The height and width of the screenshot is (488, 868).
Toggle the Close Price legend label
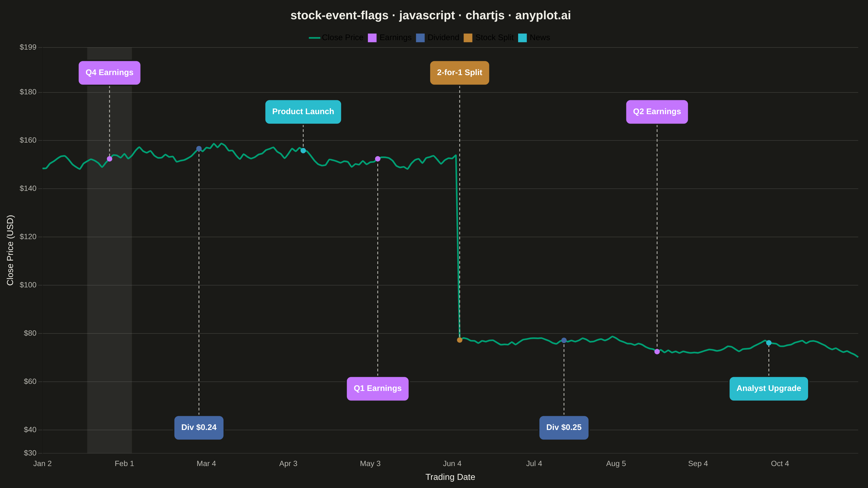[x=342, y=38]
